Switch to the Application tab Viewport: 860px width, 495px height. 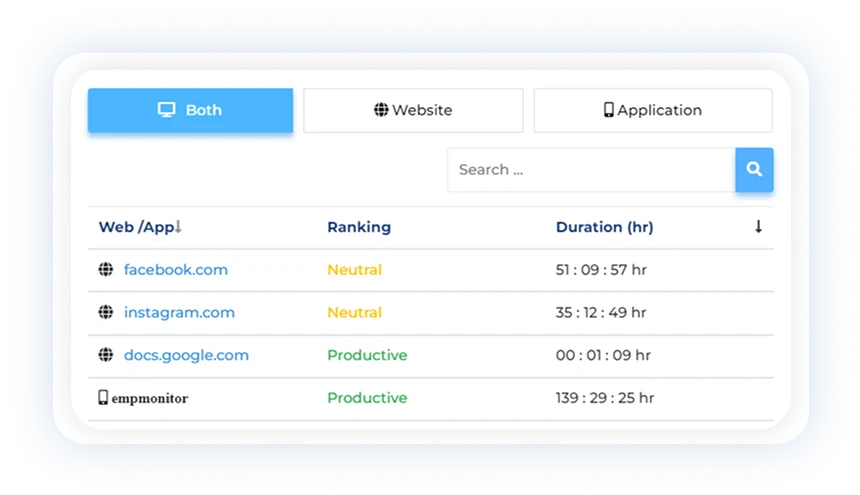(x=653, y=110)
